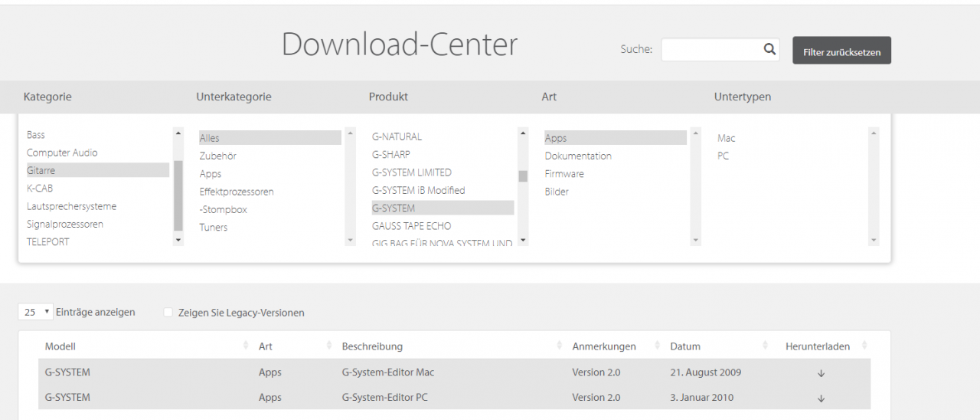The height and width of the screenshot is (420, 980).
Task: Click Kategorie list scroll-up arrow
Action: (178, 133)
